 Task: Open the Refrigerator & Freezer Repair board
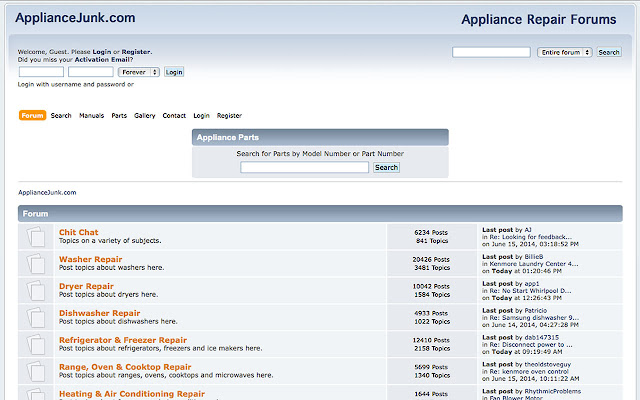pos(123,340)
